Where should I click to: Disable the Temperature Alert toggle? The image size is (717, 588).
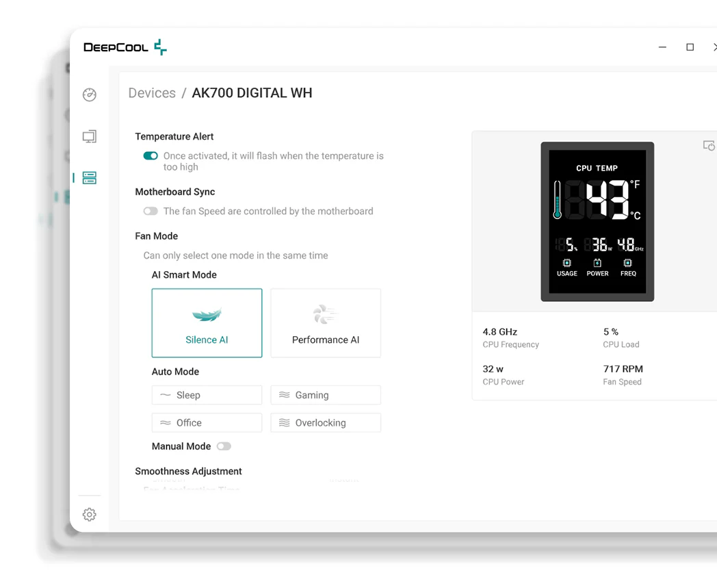pyautogui.click(x=151, y=156)
